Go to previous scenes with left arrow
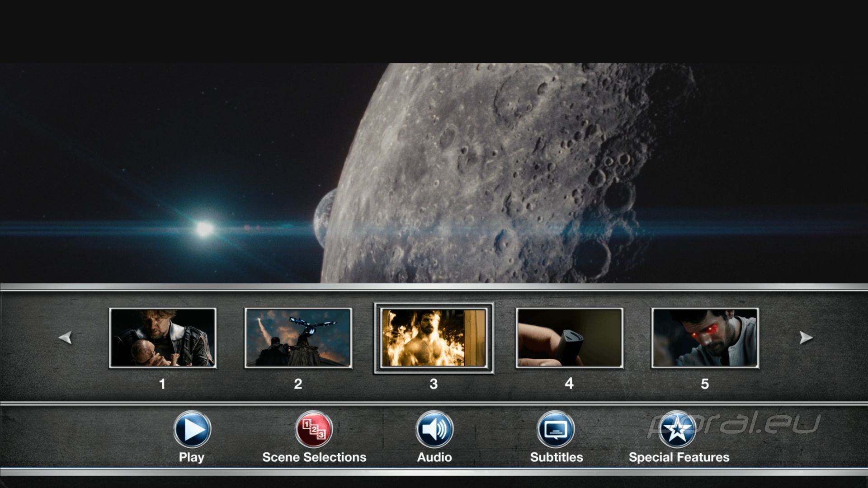The width and height of the screenshot is (868, 488). [66, 338]
